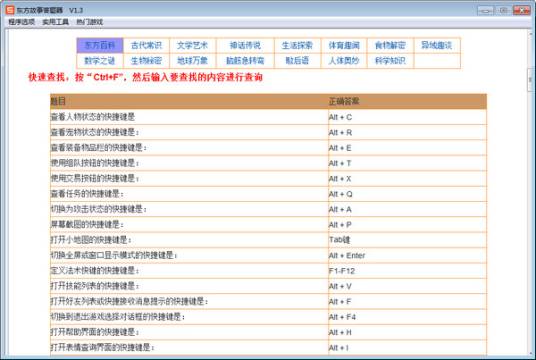Screen dimensions: 536x360
Task: Click the 题目 column header
Action: tap(189, 102)
